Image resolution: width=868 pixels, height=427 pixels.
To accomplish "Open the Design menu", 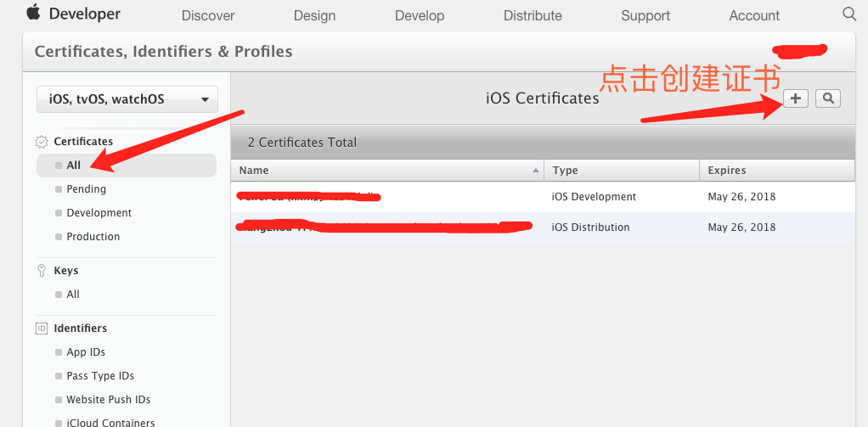I will [314, 15].
